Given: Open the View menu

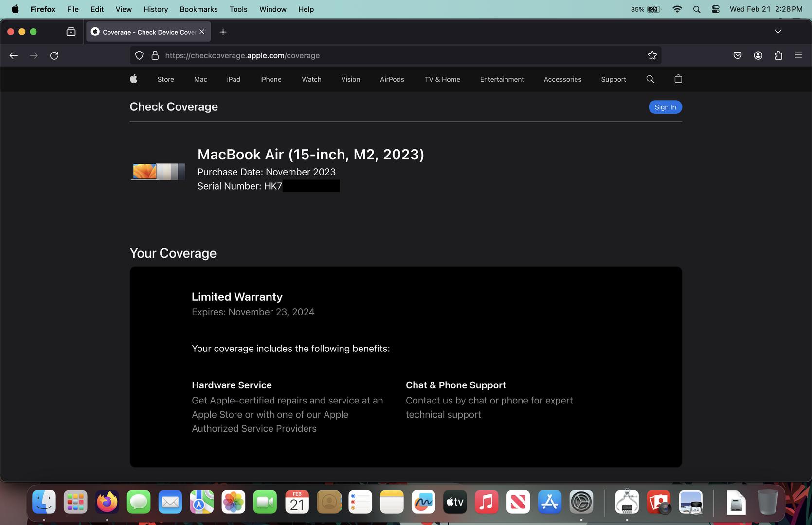Looking at the screenshot, I should coord(124,9).
